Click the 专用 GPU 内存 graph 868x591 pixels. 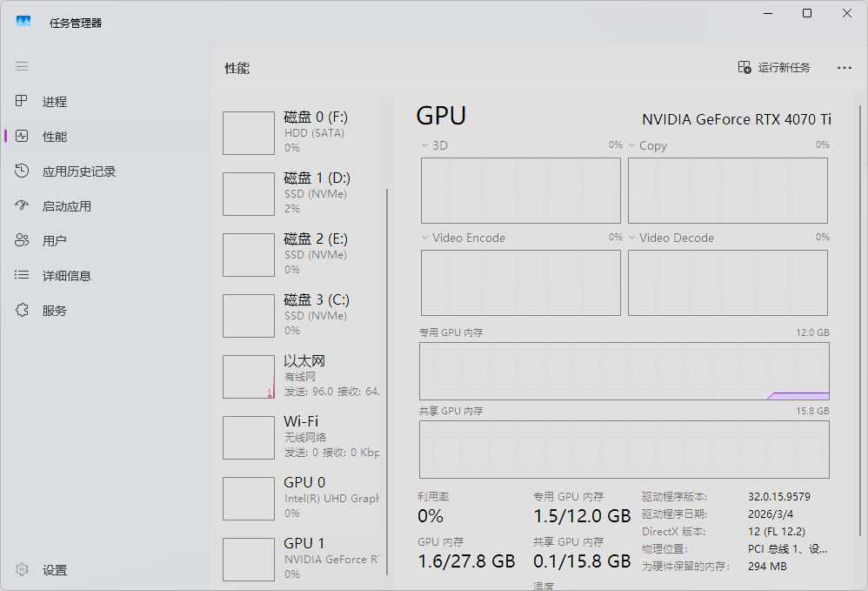click(624, 371)
